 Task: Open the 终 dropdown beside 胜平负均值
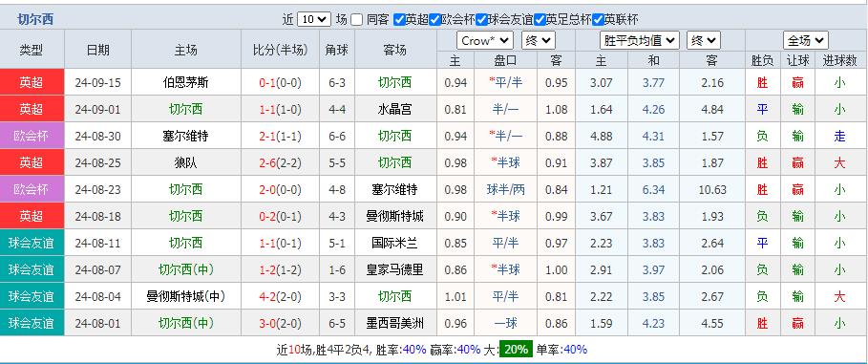(704, 40)
